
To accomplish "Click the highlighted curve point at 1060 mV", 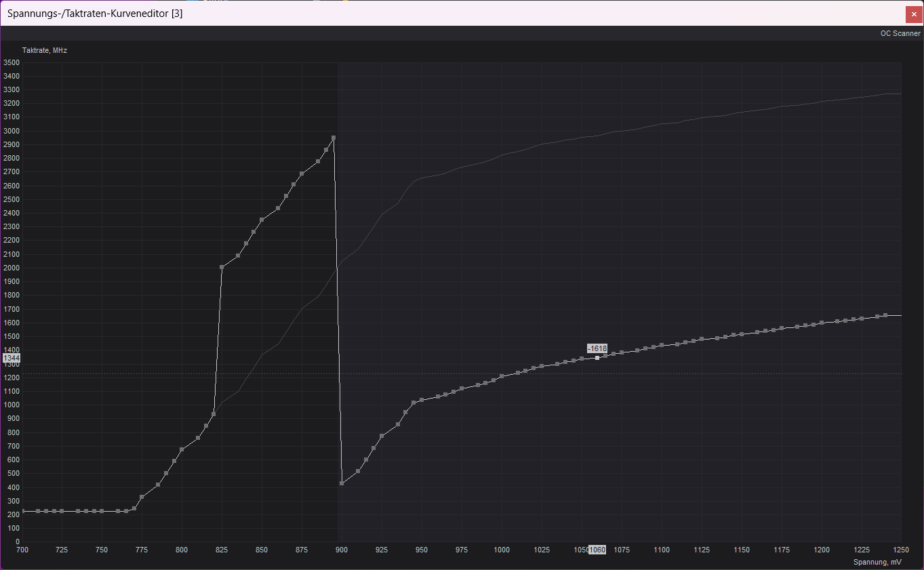I will click(597, 358).
